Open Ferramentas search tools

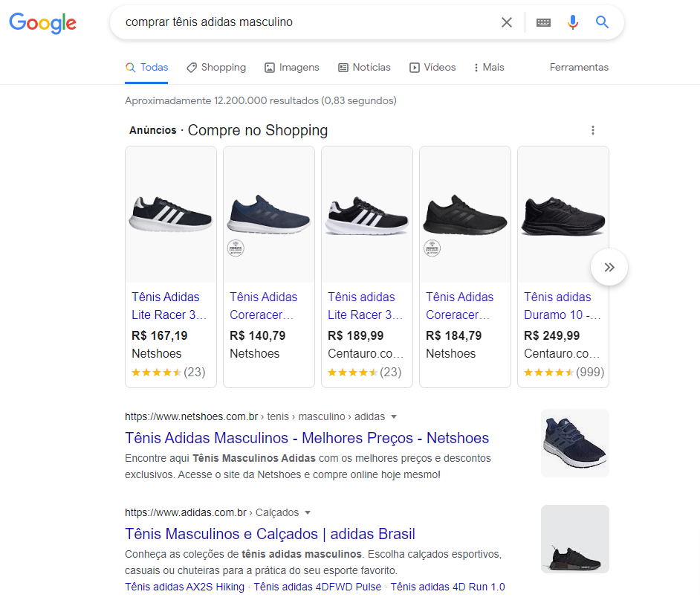tap(579, 68)
